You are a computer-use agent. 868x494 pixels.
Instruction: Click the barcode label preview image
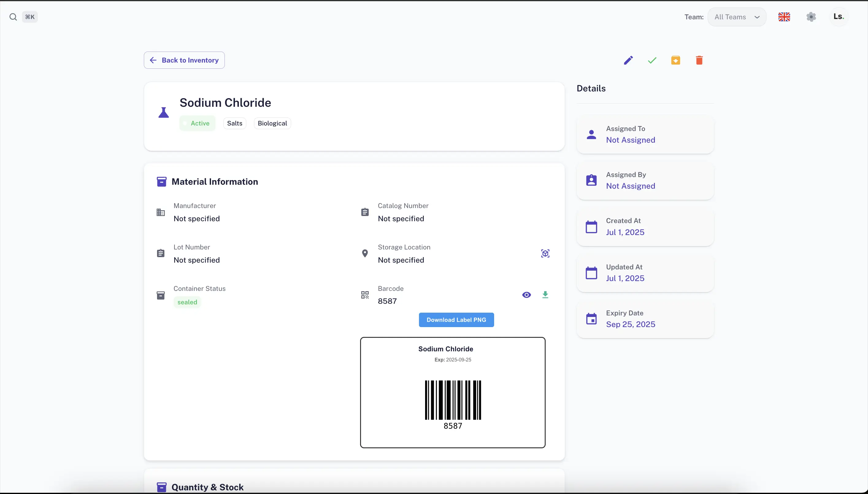(453, 392)
